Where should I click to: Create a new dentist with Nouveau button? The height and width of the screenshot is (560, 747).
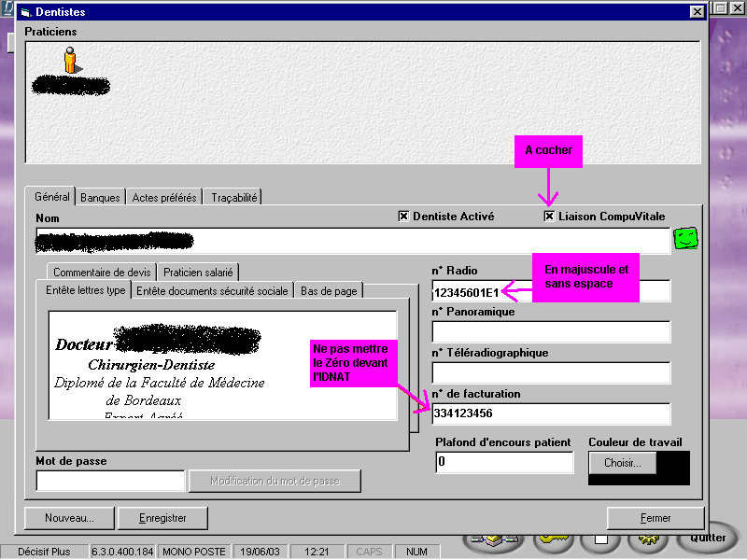pyautogui.click(x=70, y=517)
